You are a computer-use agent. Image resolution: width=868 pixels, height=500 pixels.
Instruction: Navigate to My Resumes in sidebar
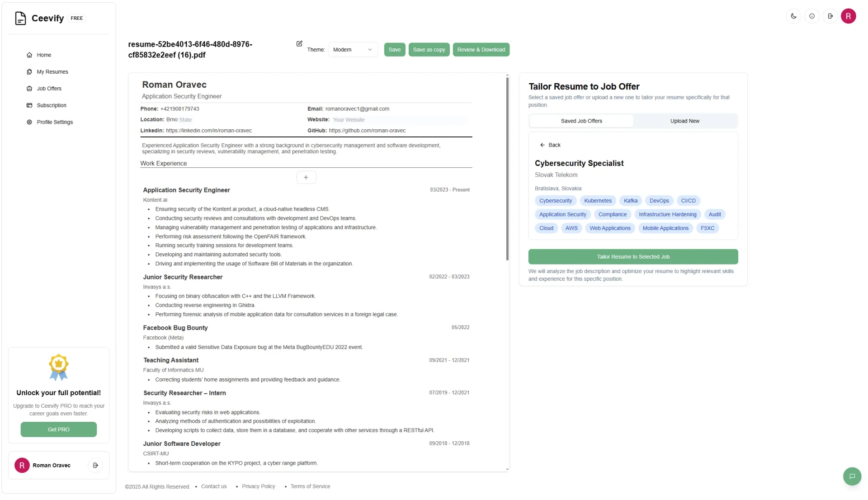pos(52,72)
